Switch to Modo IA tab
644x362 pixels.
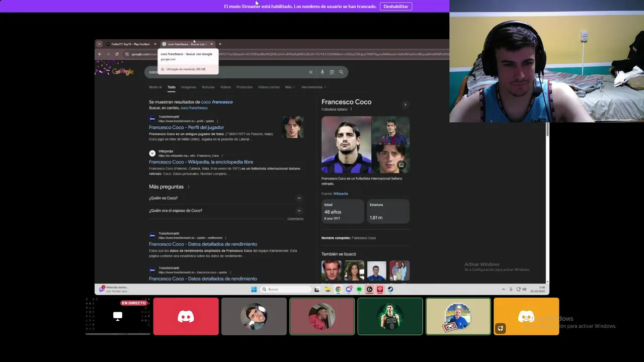tap(155, 87)
